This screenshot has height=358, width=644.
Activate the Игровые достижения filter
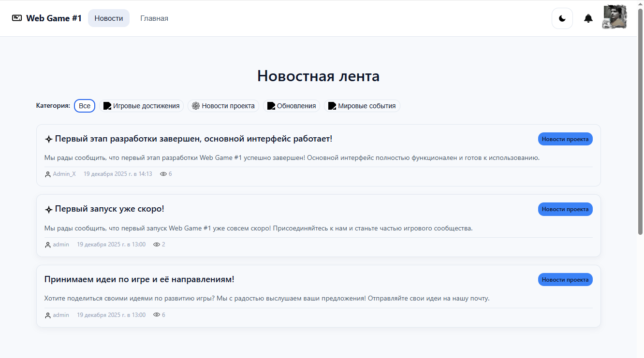point(141,106)
